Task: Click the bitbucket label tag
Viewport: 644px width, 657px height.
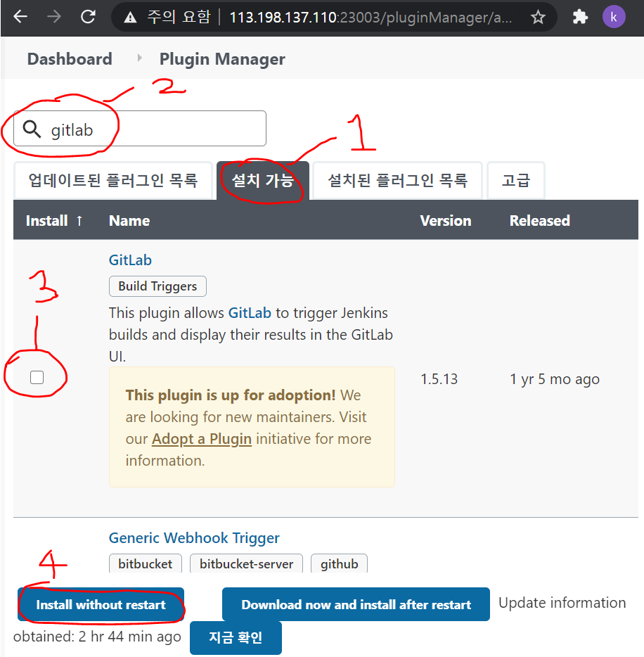Action: click(x=146, y=563)
